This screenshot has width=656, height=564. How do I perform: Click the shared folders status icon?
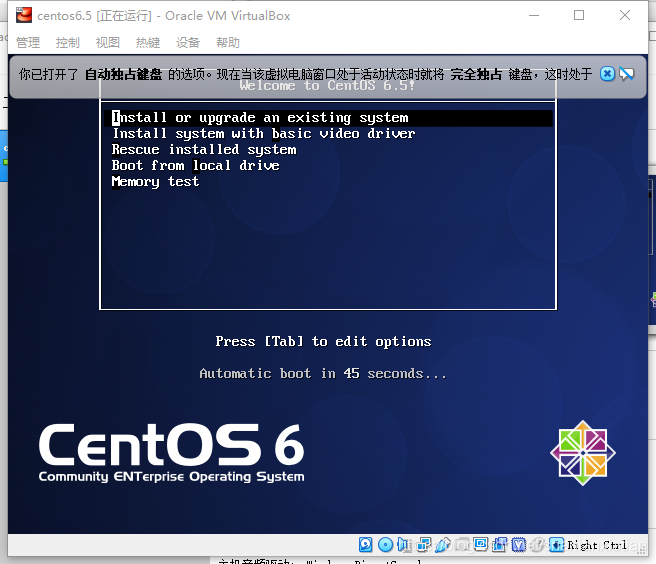click(463, 545)
